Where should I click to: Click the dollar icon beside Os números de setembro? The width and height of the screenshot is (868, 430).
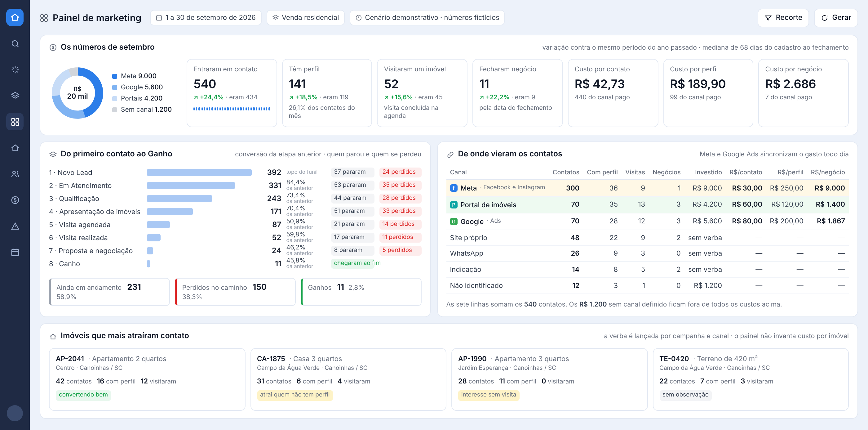pyautogui.click(x=53, y=47)
